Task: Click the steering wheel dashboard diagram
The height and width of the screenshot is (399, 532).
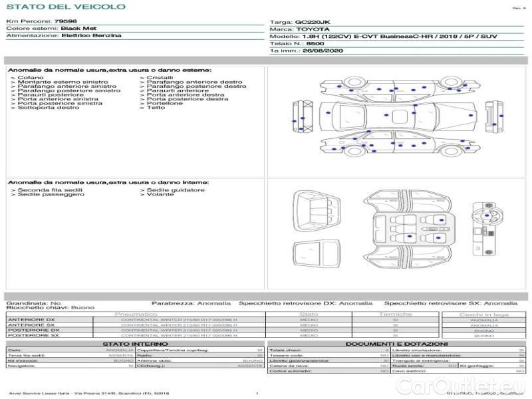Action: (x=487, y=229)
